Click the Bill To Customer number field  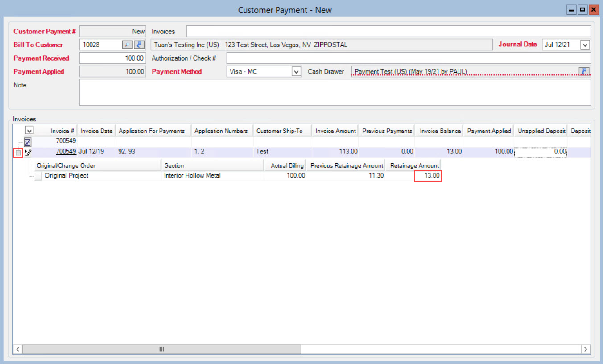tap(100, 45)
